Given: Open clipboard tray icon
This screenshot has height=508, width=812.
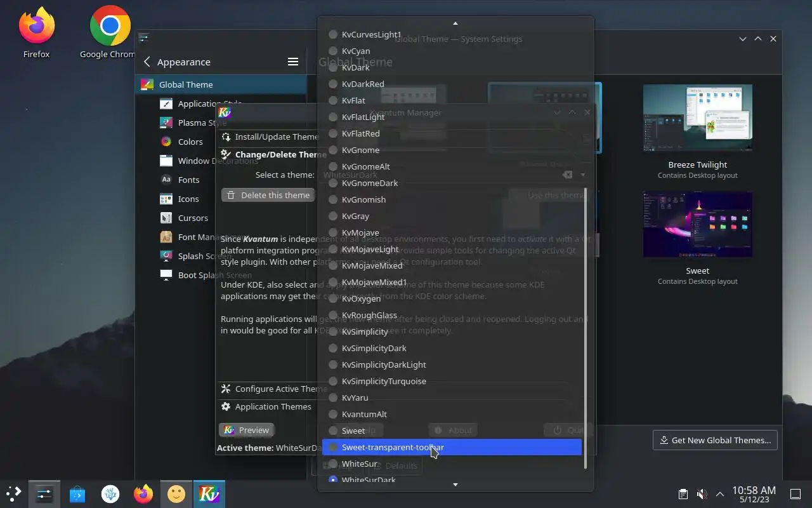Looking at the screenshot, I should coord(683,494).
